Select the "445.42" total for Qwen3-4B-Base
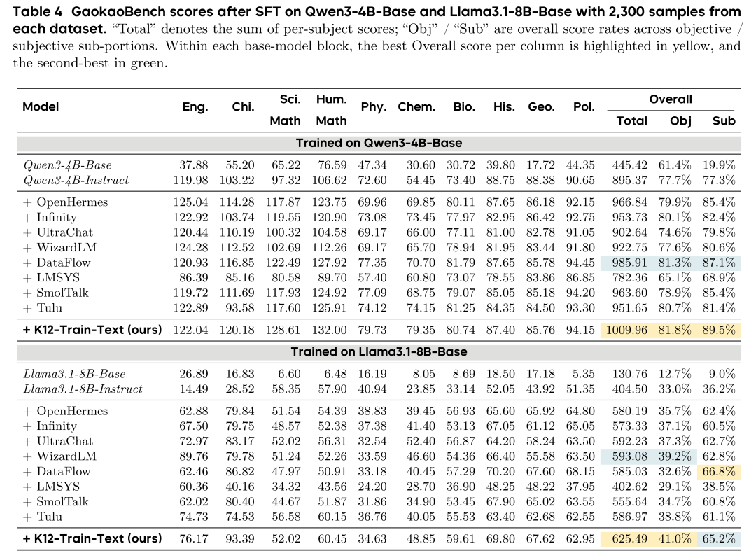The width and height of the screenshot is (756, 558). (x=630, y=165)
